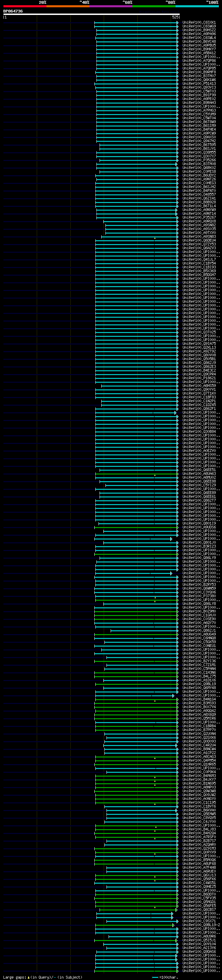Select the UniRef100_A7PHG3 label
222x980 pixels.
(x=199, y=110)
